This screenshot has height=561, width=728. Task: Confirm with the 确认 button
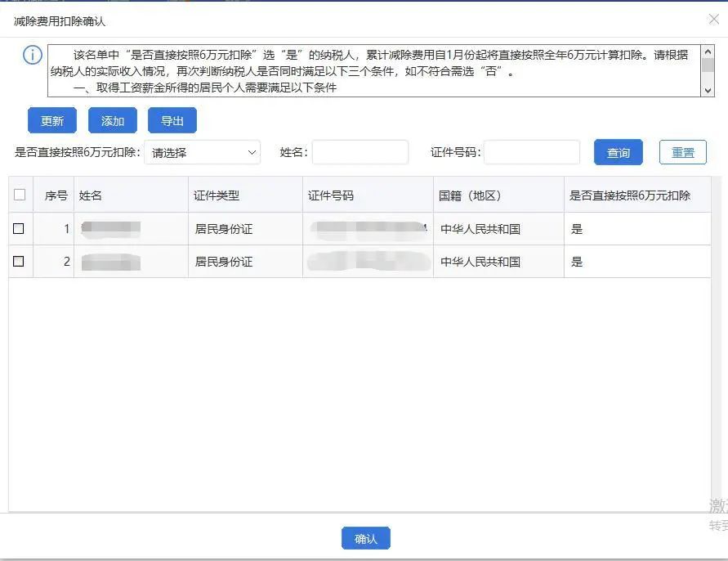coord(366,538)
